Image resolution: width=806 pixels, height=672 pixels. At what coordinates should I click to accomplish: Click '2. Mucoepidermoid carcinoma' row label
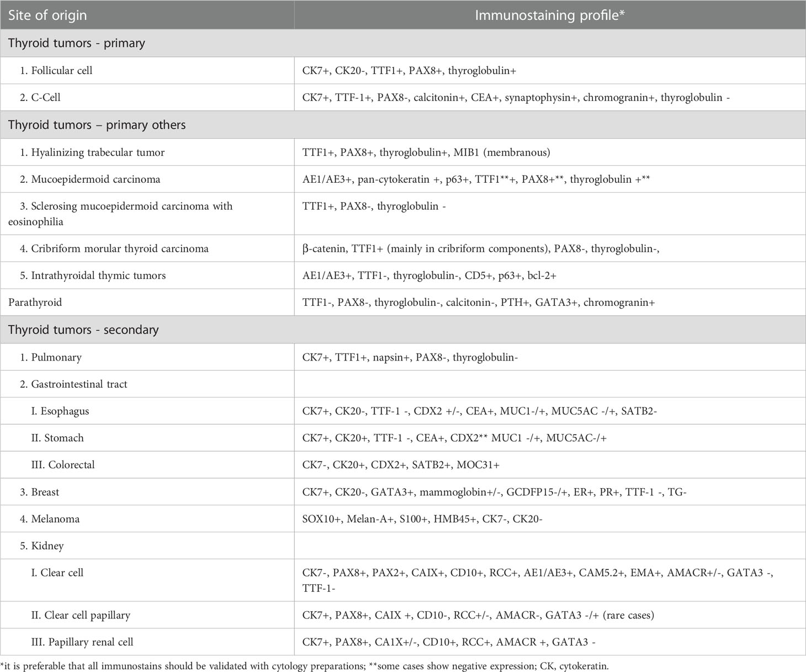[90, 179]
